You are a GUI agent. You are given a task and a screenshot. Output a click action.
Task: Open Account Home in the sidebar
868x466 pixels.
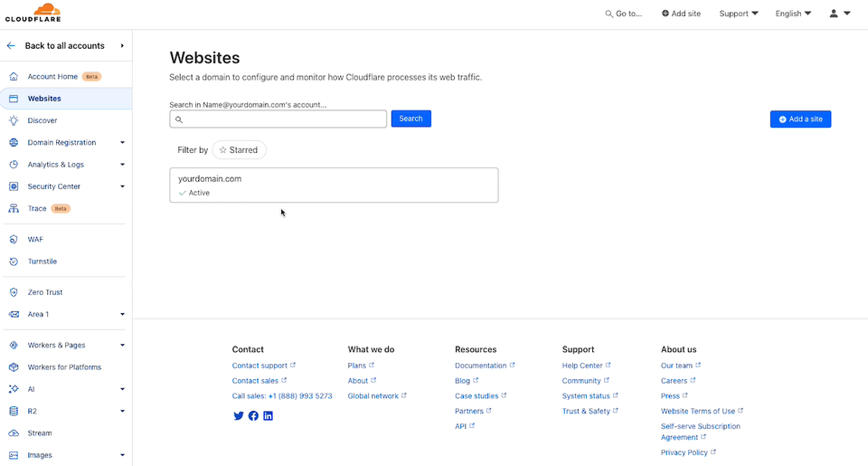52,77
